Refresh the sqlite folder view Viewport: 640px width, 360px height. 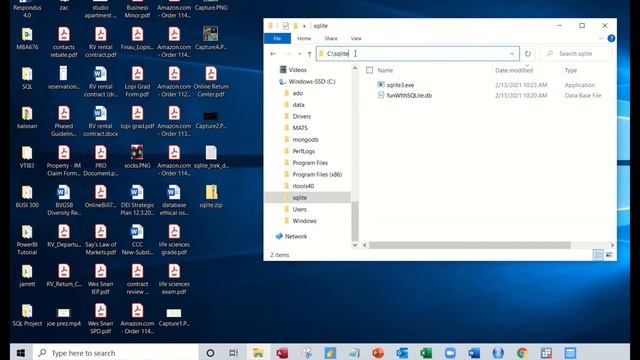528,54
